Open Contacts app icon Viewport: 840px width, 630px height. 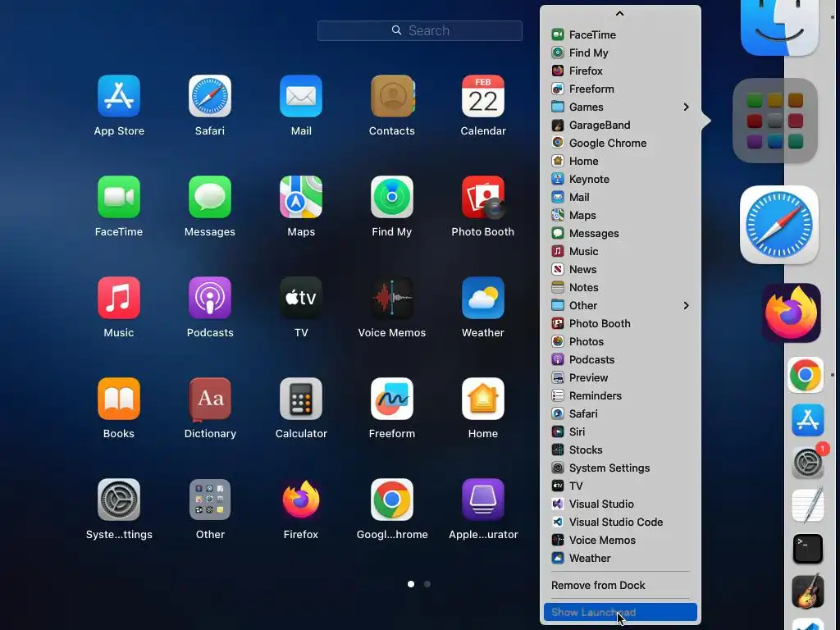point(392,97)
